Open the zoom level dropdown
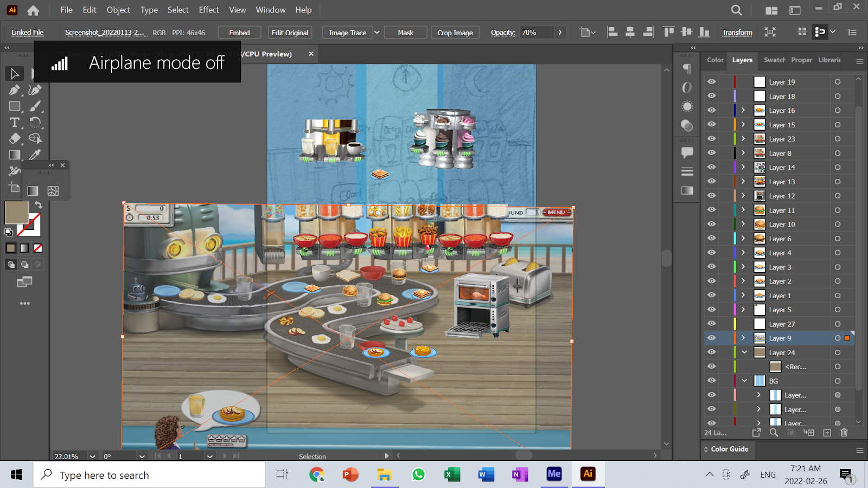This screenshot has height=488, width=868. (93, 457)
